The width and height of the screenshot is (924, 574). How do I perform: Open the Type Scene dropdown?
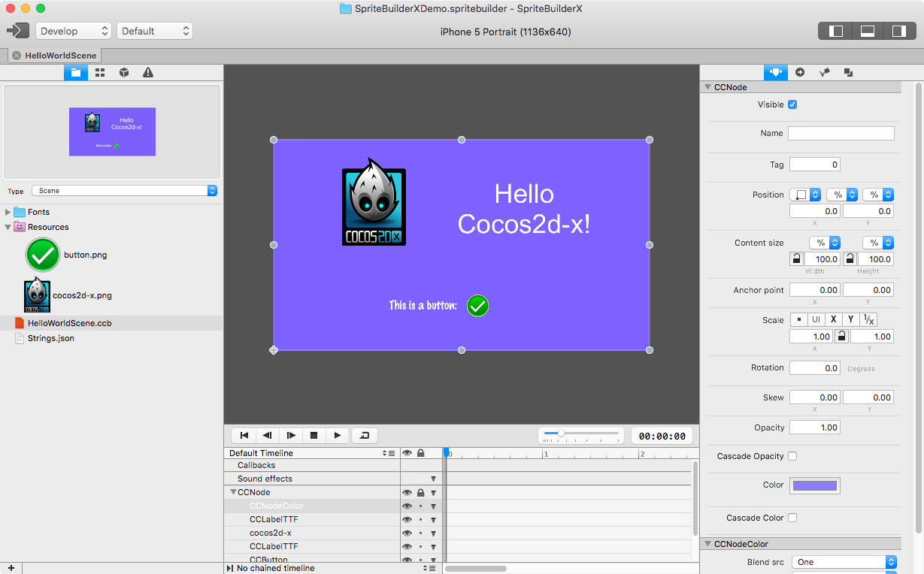(x=125, y=191)
